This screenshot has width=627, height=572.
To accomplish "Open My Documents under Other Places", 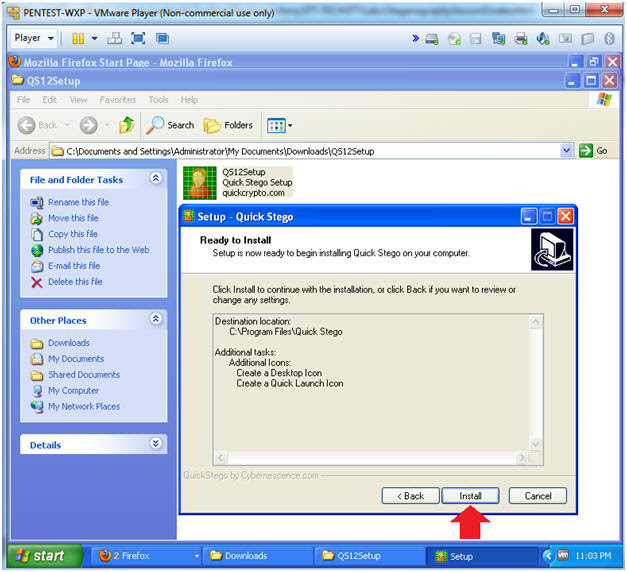I will click(x=76, y=359).
